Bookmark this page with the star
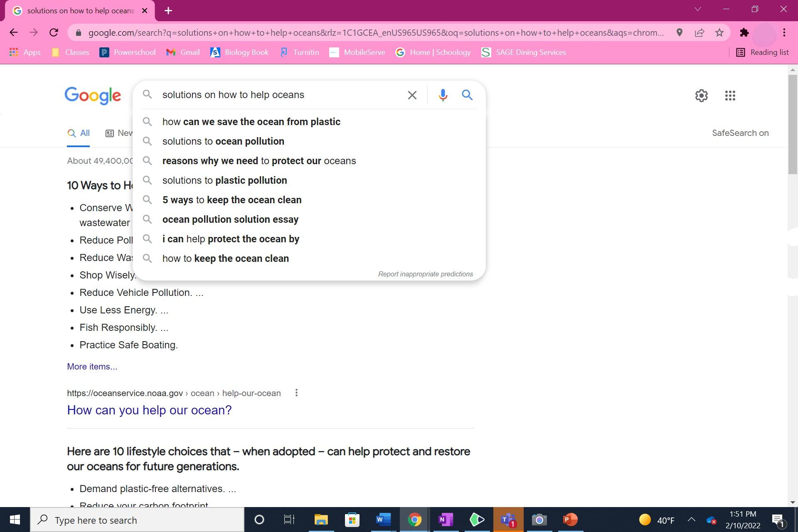Screen dimensions: 798x532 719,32
